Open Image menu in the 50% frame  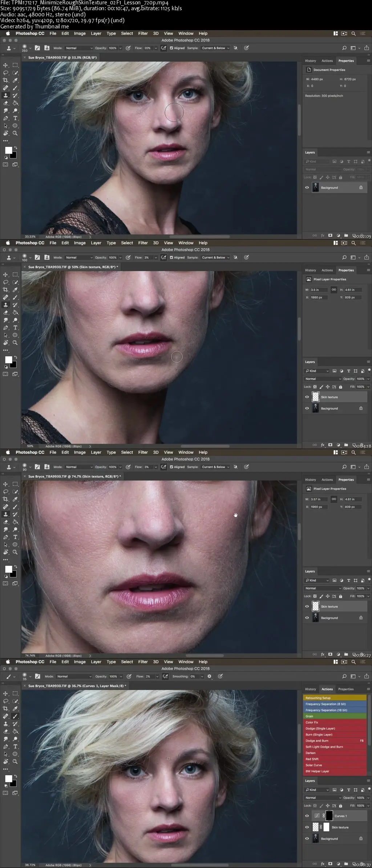[80, 243]
